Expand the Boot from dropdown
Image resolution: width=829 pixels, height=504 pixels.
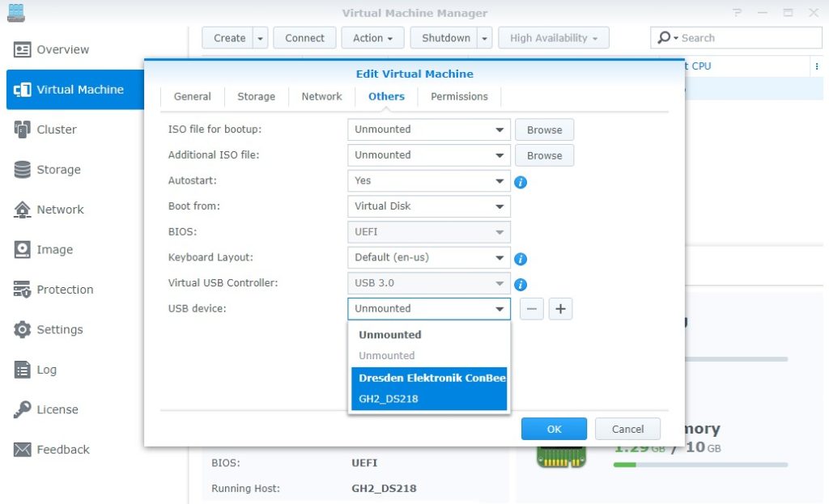[x=427, y=206]
